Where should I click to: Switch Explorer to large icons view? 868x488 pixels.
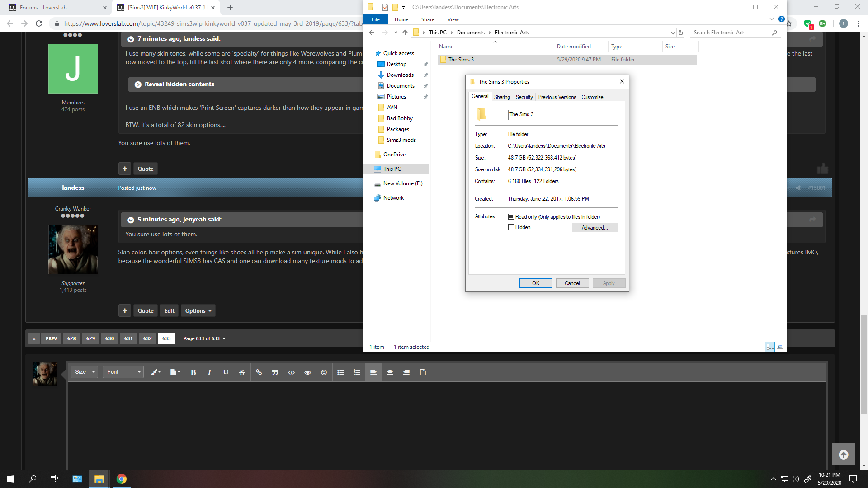780,347
